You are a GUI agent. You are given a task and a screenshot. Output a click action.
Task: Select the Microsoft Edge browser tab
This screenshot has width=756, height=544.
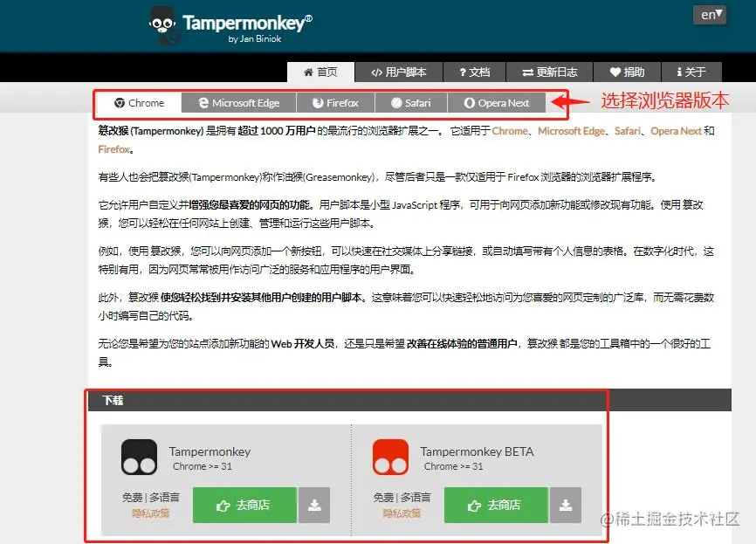pyautogui.click(x=239, y=103)
